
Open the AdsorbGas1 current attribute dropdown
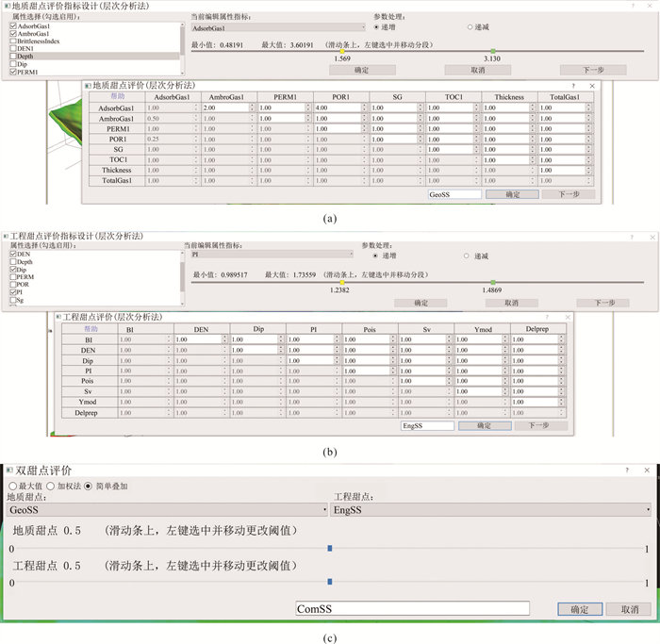pos(272,28)
